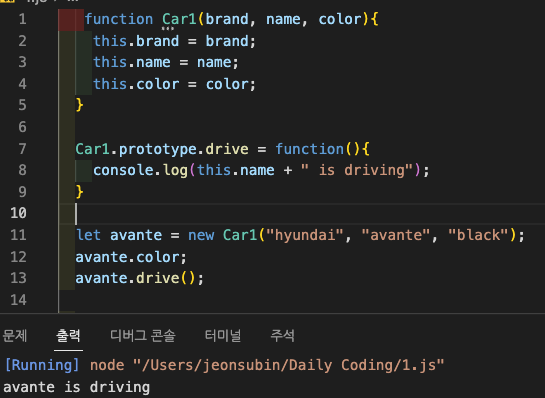Click the closing brace on line 9
The image size is (545, 398).
(x=80, y=192)
